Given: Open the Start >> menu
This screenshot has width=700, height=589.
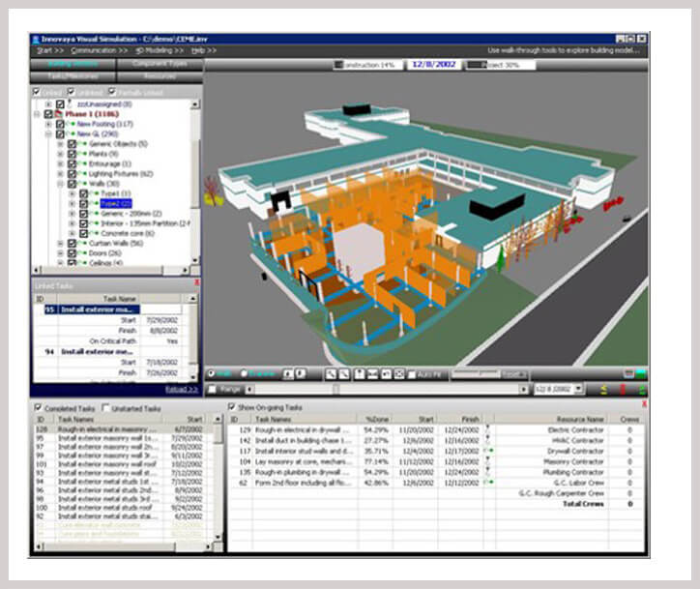Looking at the screenshot, I should 50,51.
